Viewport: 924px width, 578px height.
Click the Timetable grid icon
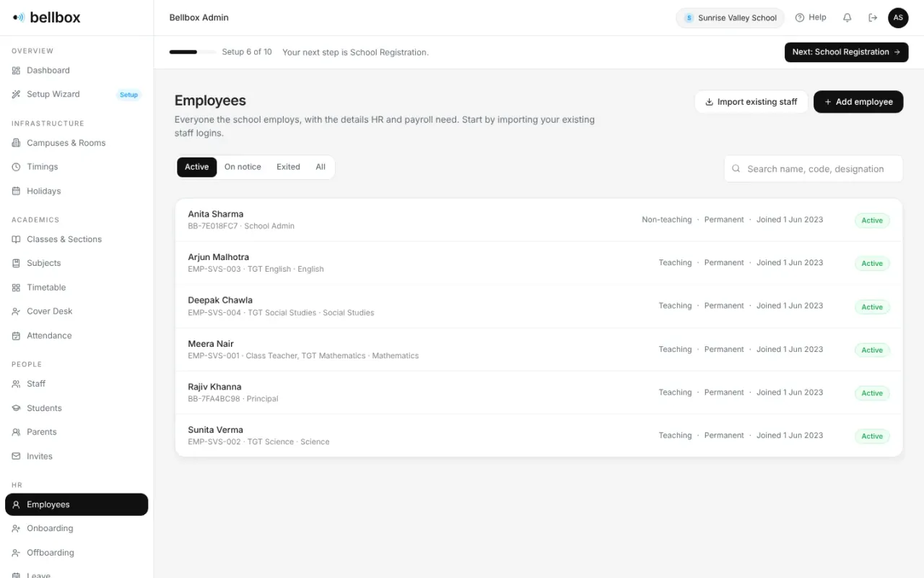[16, 288]
